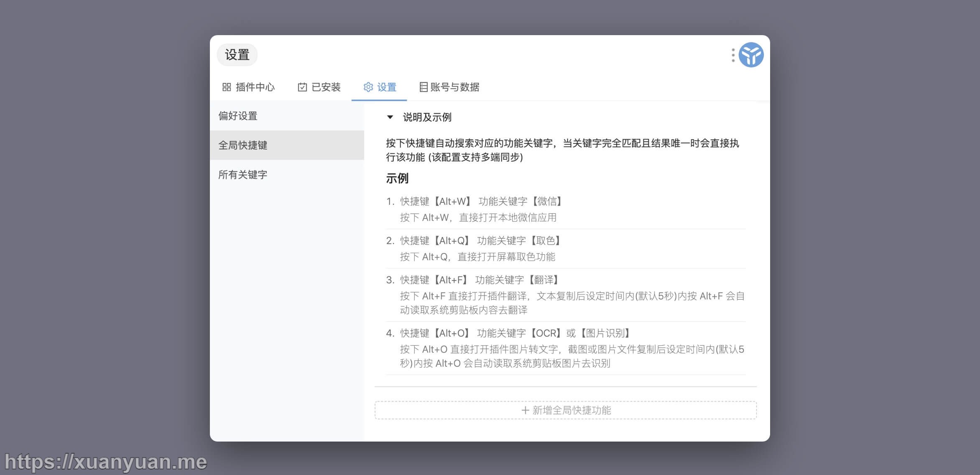The height and width of the screenshot is (475, 980).
Task: Click the Alt+F 翻译 description paragraph
Action: click(572, 303)
